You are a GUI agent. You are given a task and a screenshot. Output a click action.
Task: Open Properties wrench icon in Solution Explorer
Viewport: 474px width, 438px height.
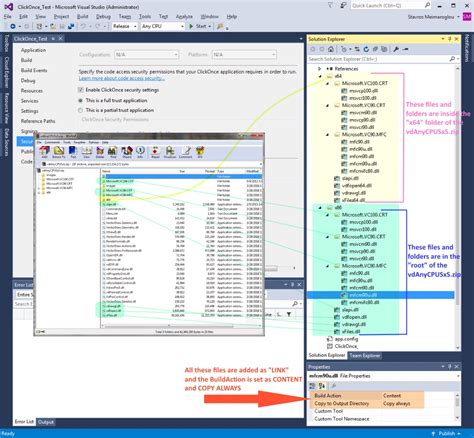[396, 49]
